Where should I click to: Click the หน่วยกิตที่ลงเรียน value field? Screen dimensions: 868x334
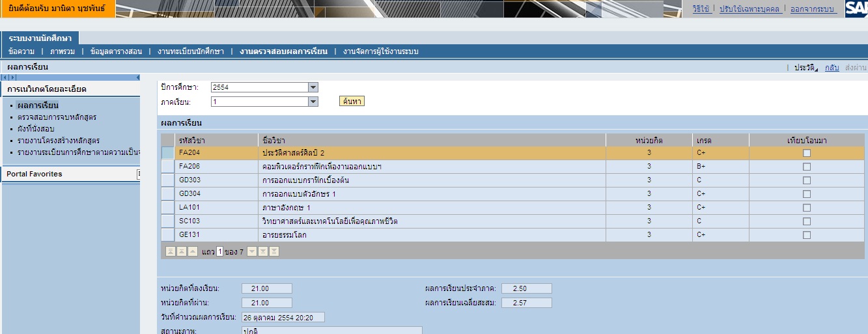point(267,288)
